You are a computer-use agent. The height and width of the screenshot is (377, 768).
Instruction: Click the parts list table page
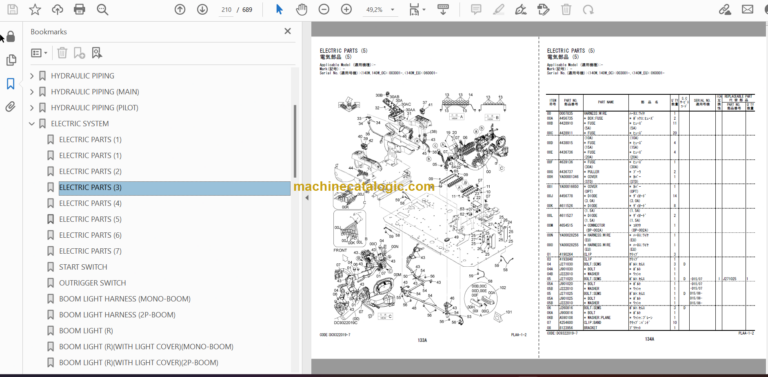(x=653, y=197)
